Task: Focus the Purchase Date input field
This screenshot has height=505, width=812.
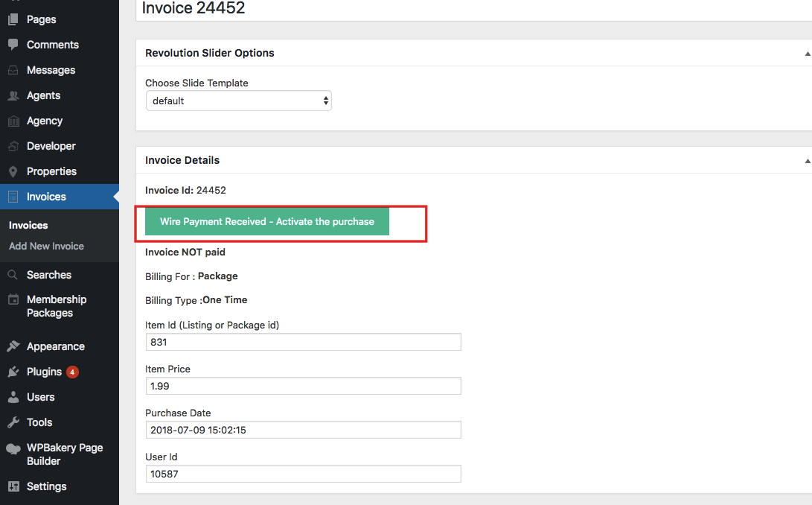Action: point(304,430)
